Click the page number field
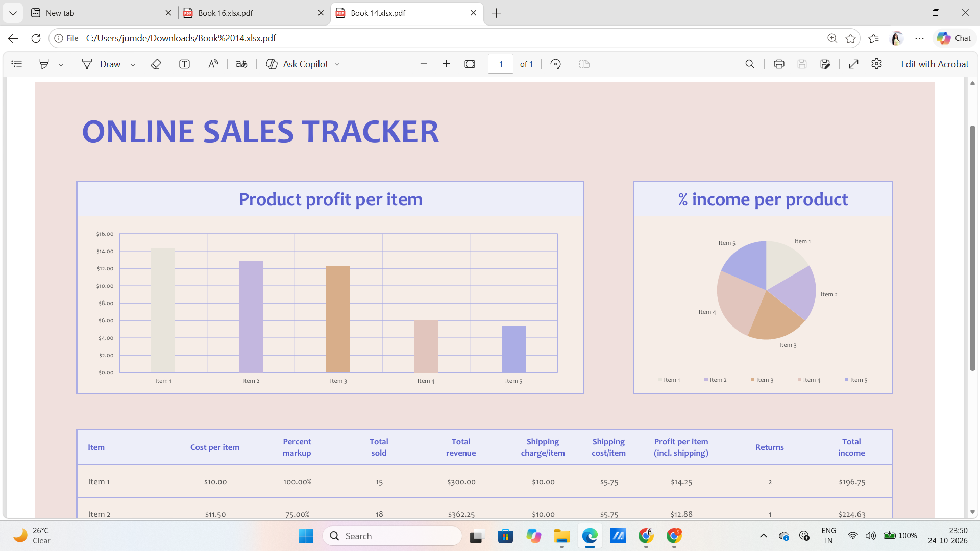This screenshot has height=551, width=980. coord(501,64)
